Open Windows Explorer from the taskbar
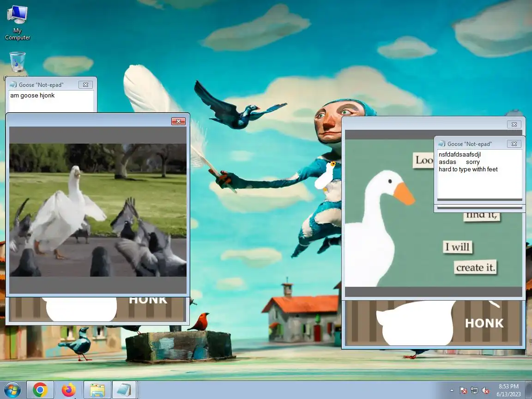Screen dimensions: 532x399 [x=97, y=390]
